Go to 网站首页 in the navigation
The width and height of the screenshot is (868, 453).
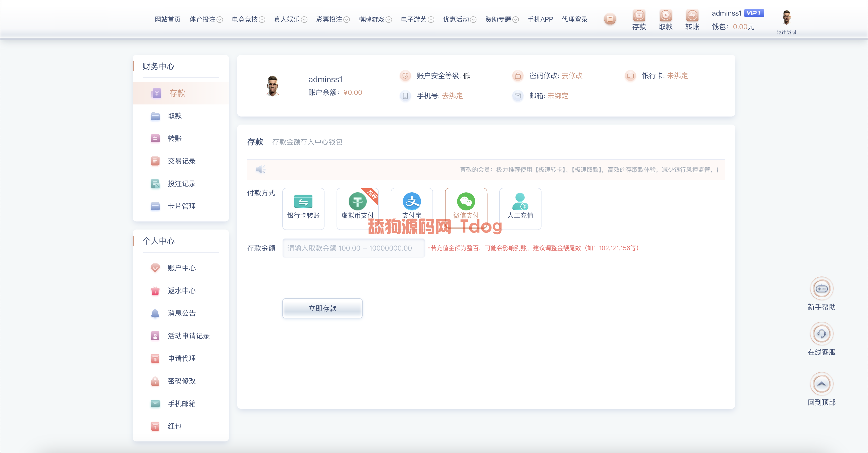pos(167,19)
